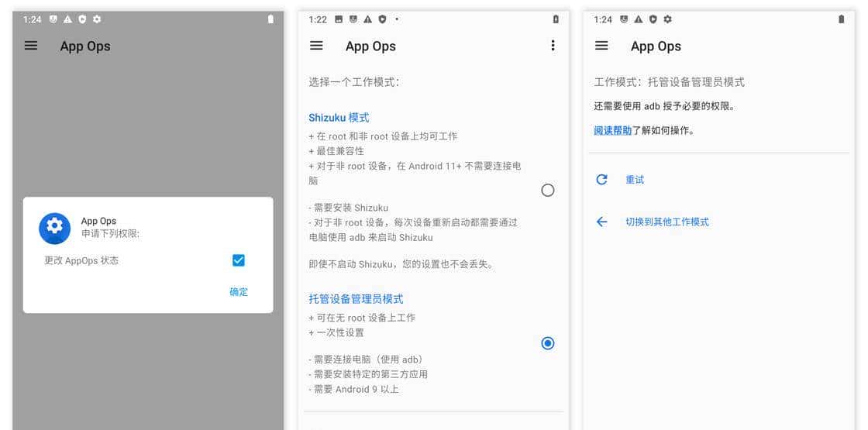Click the 需要 Android 9 以上 line
This screenshot has width=868, height=430.
(353, 390)
